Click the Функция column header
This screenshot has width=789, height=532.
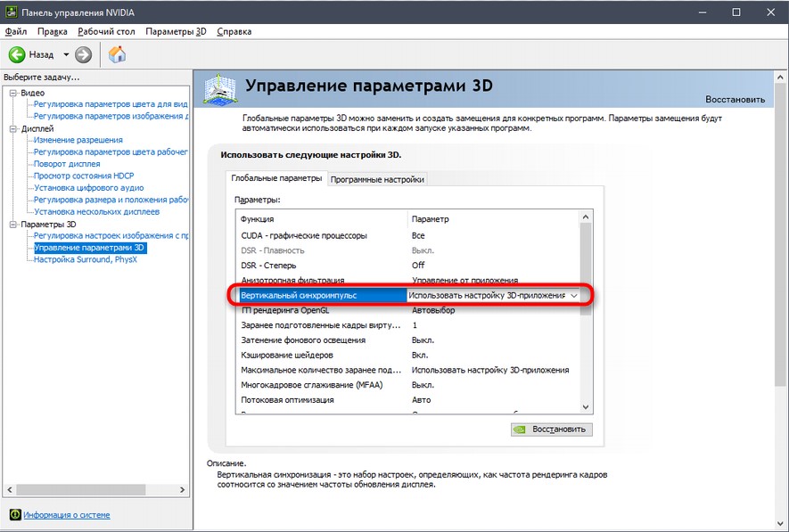point(321,219)
